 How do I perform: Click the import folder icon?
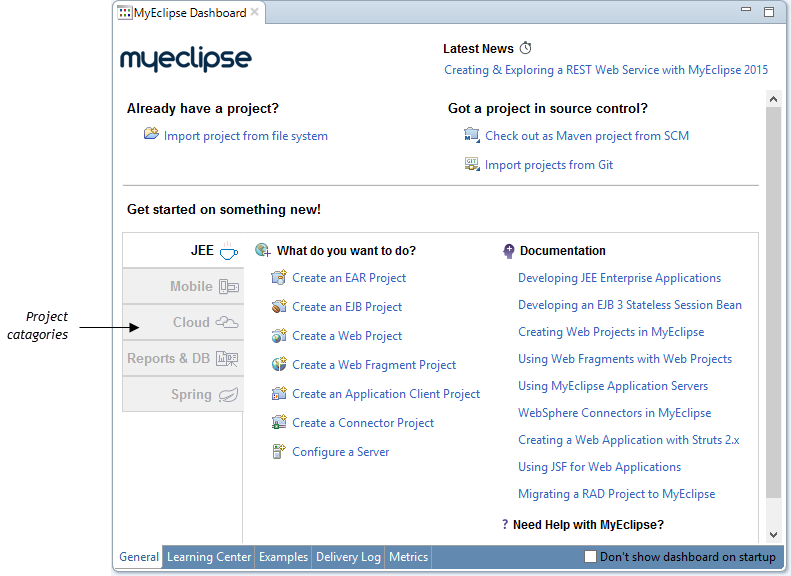point(151,135)
